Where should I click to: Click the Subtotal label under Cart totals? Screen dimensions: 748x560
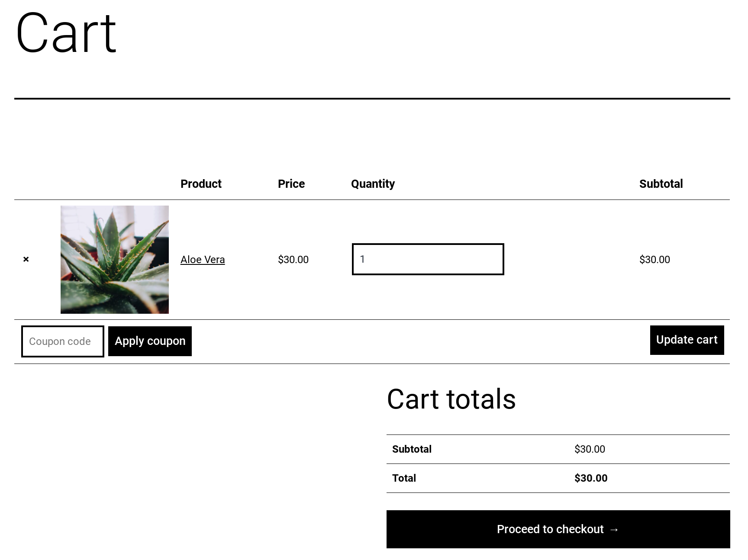pos(412,449)
